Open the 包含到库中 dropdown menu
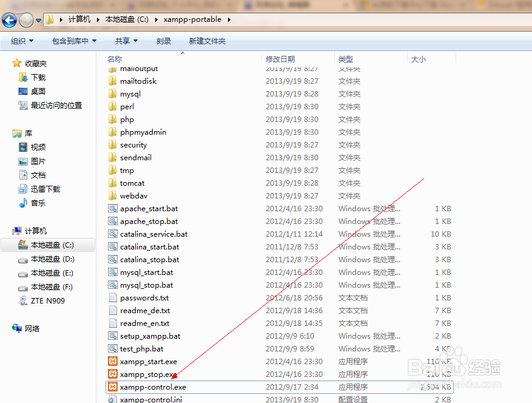Viewport: 532px width, 403px height. click(x=74, y=41)
